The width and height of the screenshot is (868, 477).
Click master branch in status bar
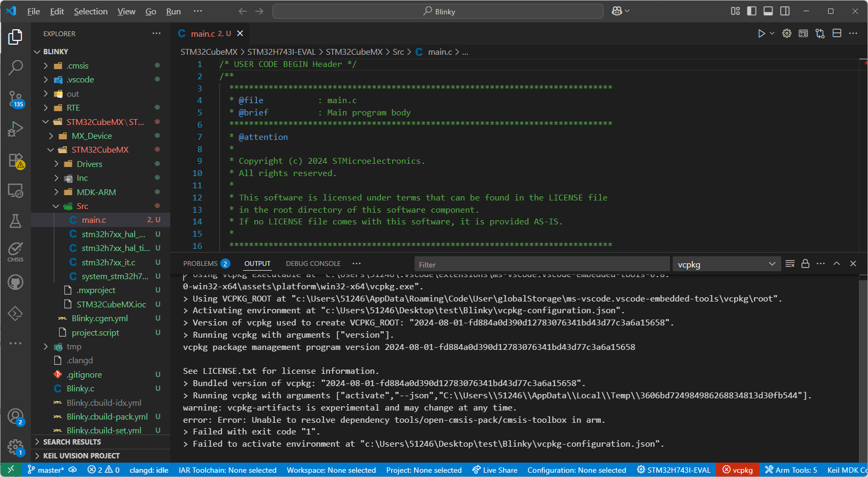pos(46,470)
